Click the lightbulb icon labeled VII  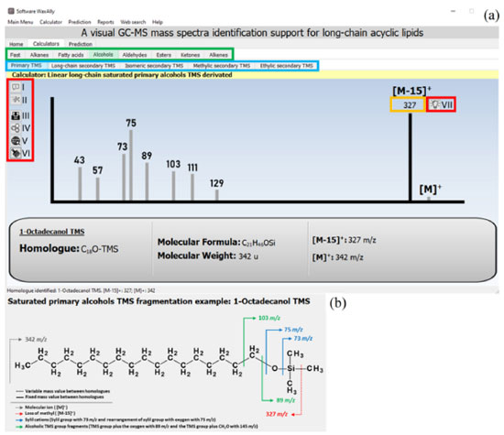(x=435, y=104)
